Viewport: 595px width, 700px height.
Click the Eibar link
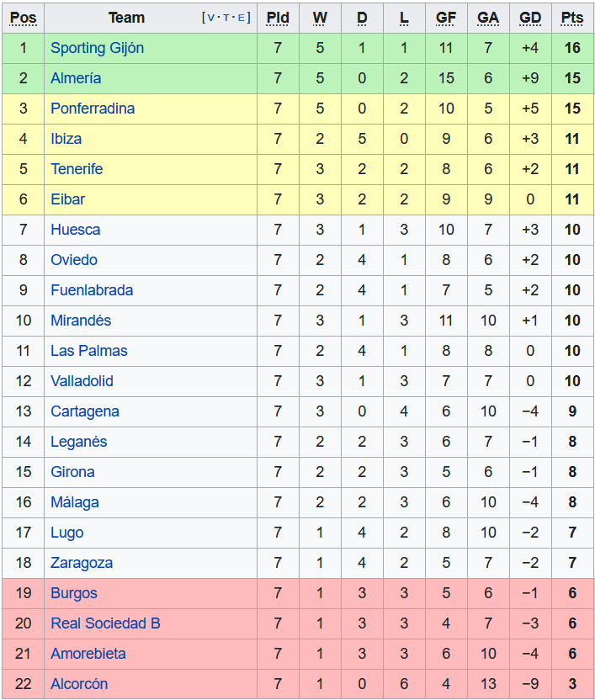coord(67,199)
